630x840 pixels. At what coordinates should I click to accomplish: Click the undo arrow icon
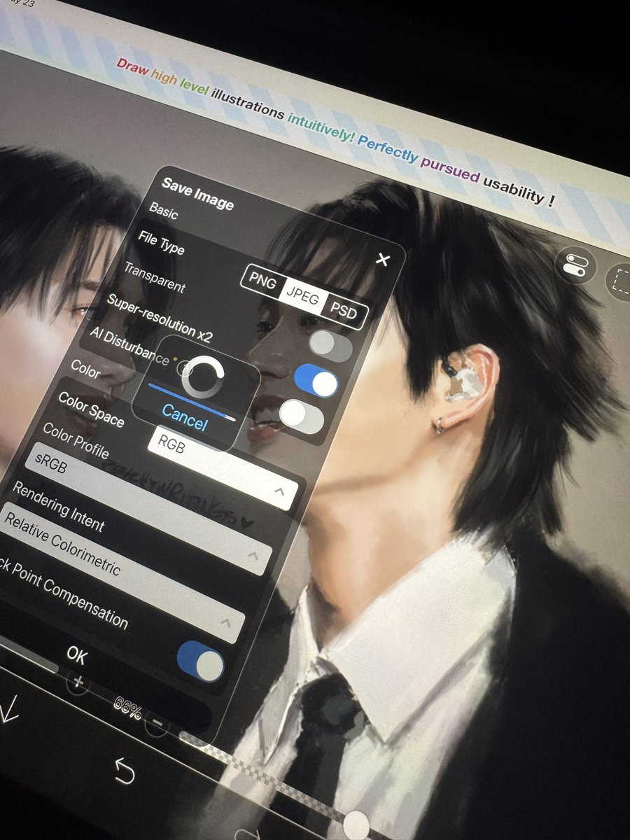click(x=125, y=770)
